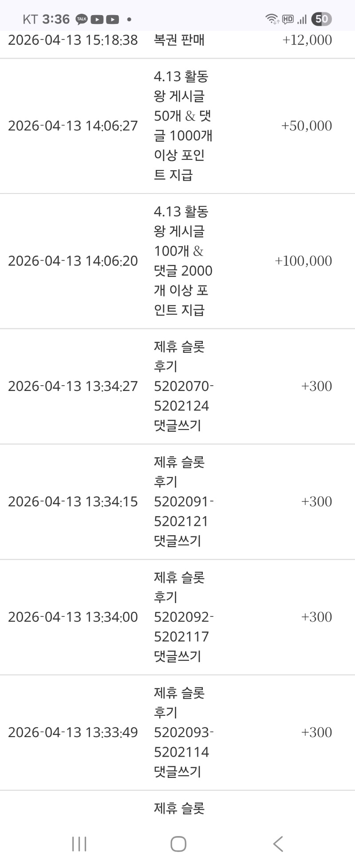The height and width of the screenshot is (868, 355).
Task: Open the 5202070-5202124 댓글쓰기 entry
Action: pos(183,386)
